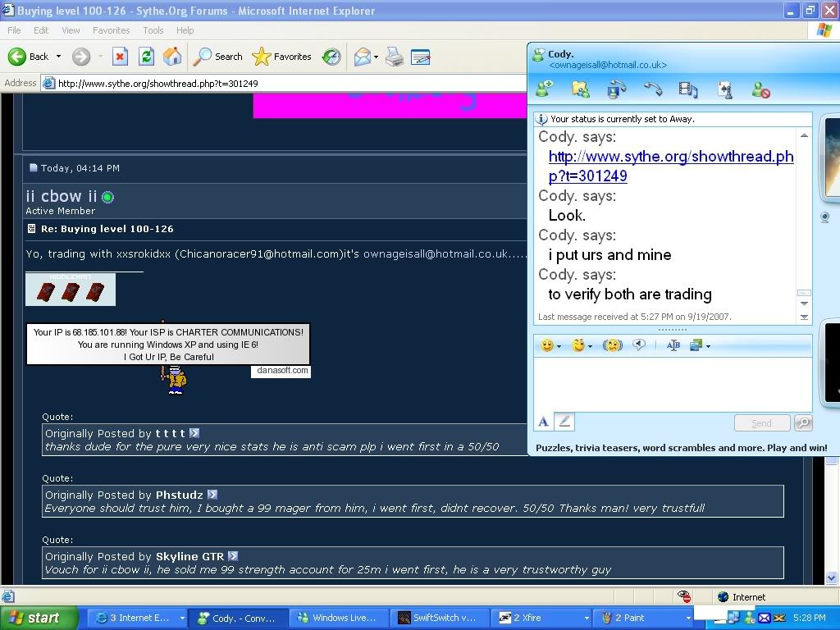
Task: Open the File menu
Action: 14,30
